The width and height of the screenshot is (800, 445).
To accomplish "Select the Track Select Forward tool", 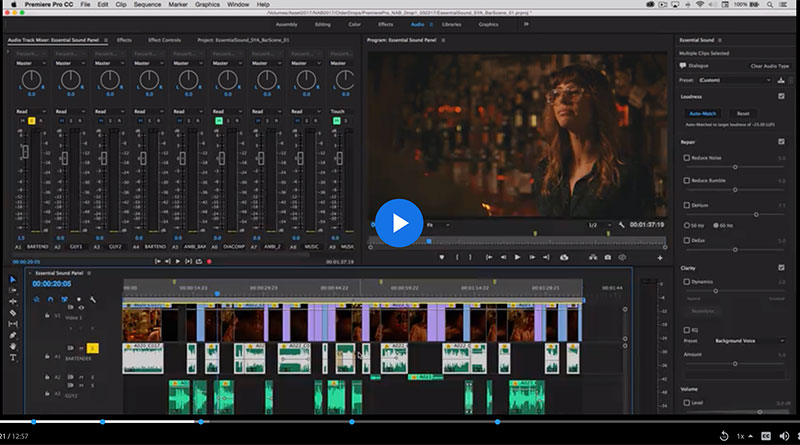I will coord(13,290).
